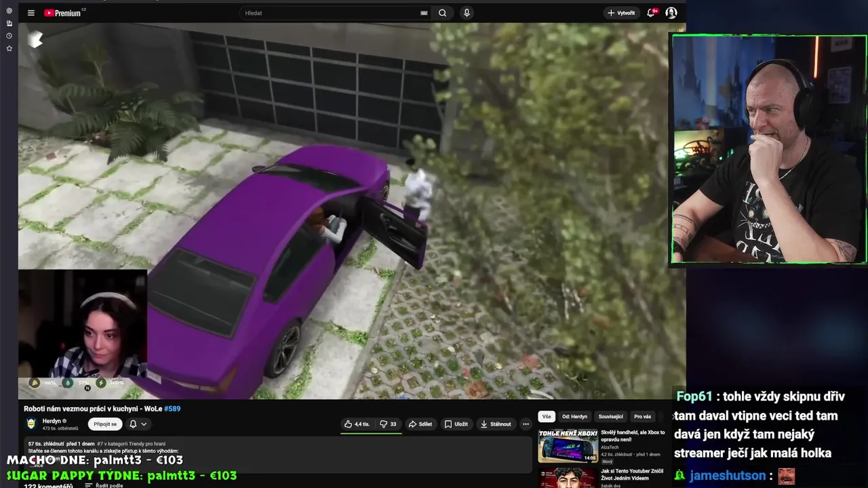Expand the subscription bell notification dropdown
The width and height of the screenshot is (868, 488).
click(x=138, y=424)
